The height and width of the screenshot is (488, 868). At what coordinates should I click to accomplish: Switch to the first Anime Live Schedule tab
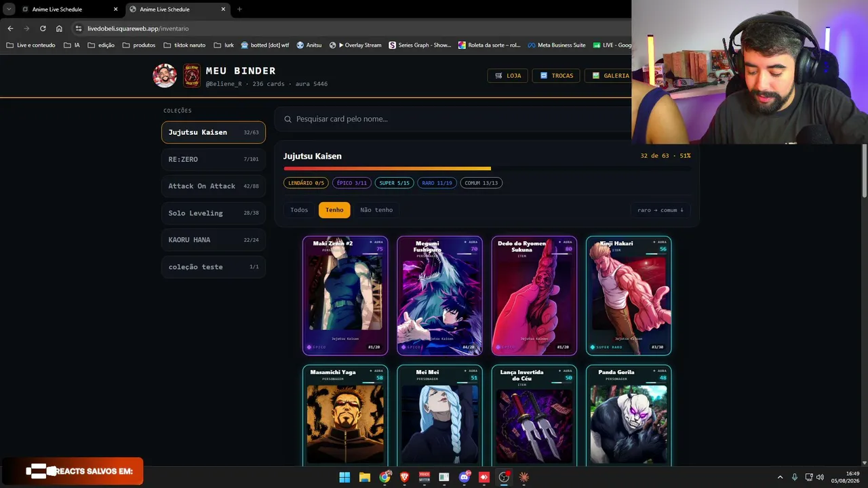click(x=70, y=9)
